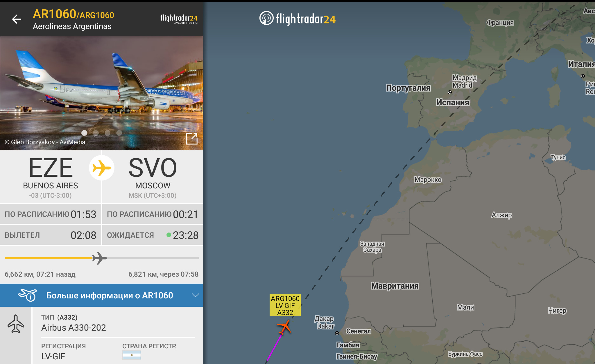
Task: Select the fourth photo carousel dot
Action: [x=119, y=133]
